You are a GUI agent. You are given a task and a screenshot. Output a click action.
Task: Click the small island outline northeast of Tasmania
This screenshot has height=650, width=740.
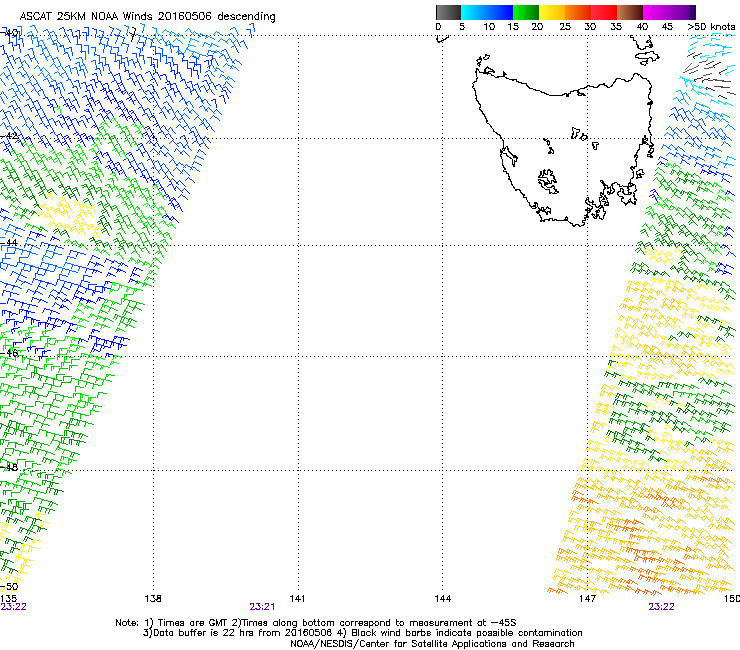coord(648,58)
